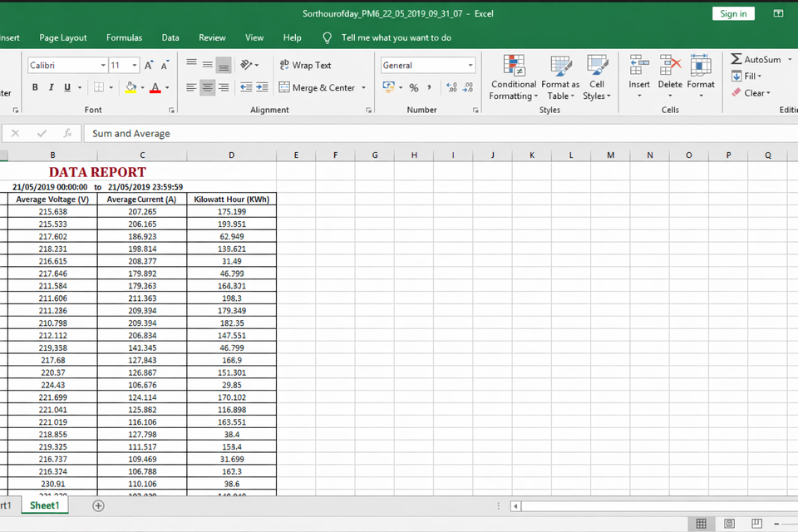Image resolution: width=798 pixels, height=532 pixels.
Task: Apply percent style to selection
Action: [x=413, y=87]
